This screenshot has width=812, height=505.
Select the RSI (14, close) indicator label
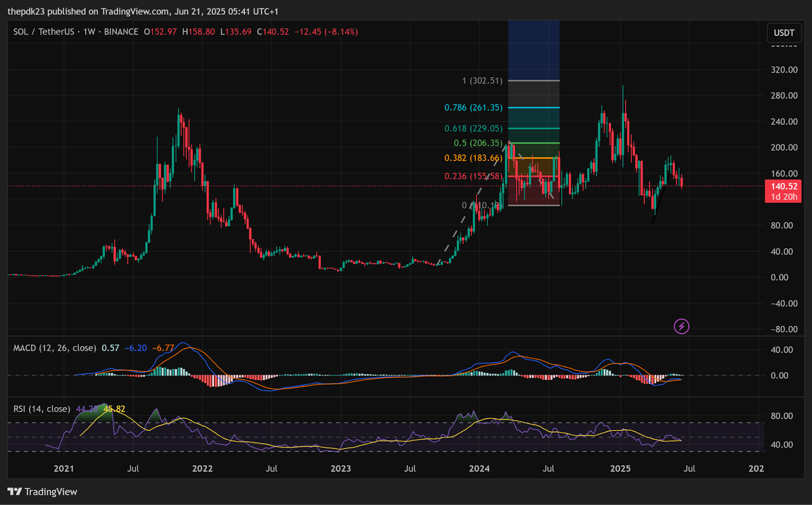[x=42, y=409]
